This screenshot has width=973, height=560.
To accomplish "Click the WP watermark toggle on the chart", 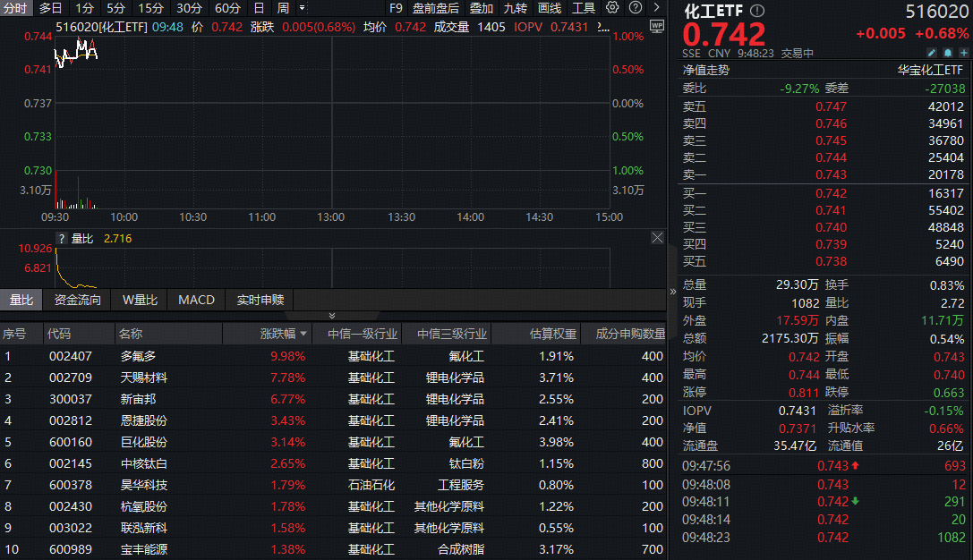I will coord(656,27).
